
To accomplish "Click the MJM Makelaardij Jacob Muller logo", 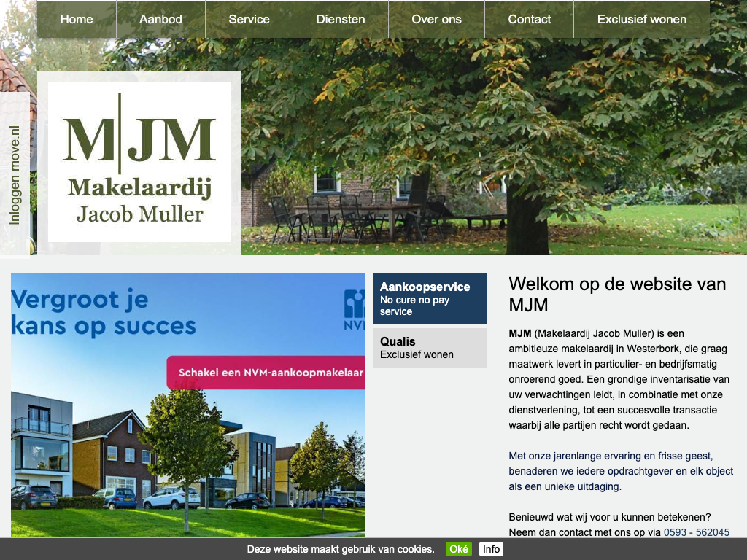I will click(x=139, y=162).
